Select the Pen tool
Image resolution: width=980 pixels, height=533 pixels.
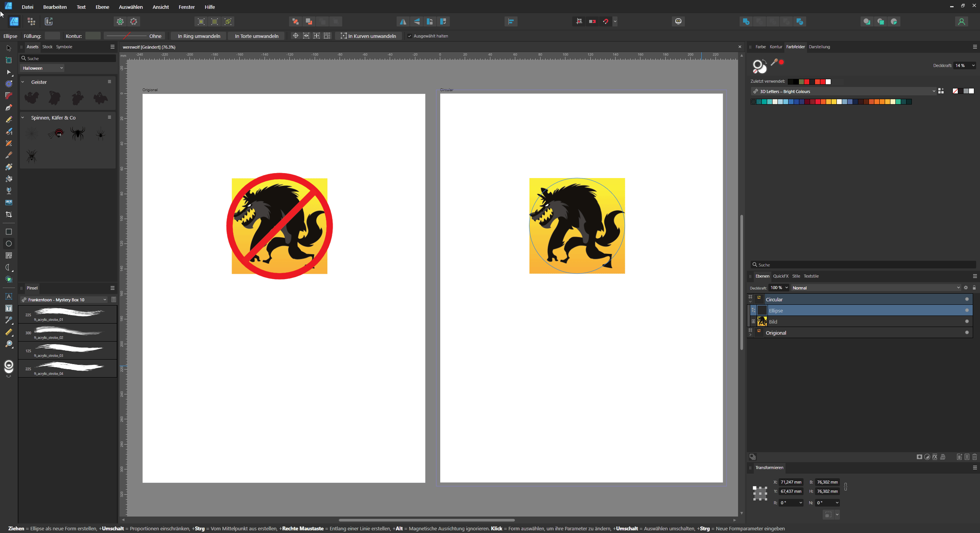point(9,108)
